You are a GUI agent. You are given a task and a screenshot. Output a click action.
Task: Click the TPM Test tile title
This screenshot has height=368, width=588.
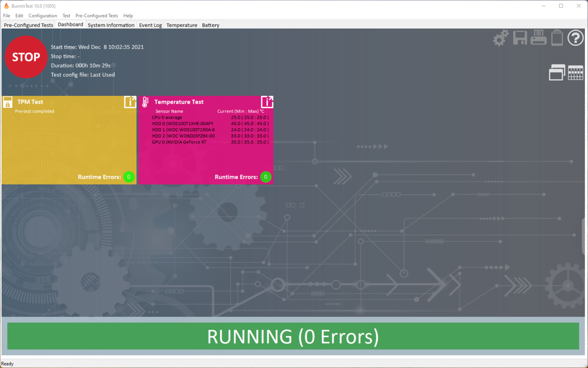(30, 102)
